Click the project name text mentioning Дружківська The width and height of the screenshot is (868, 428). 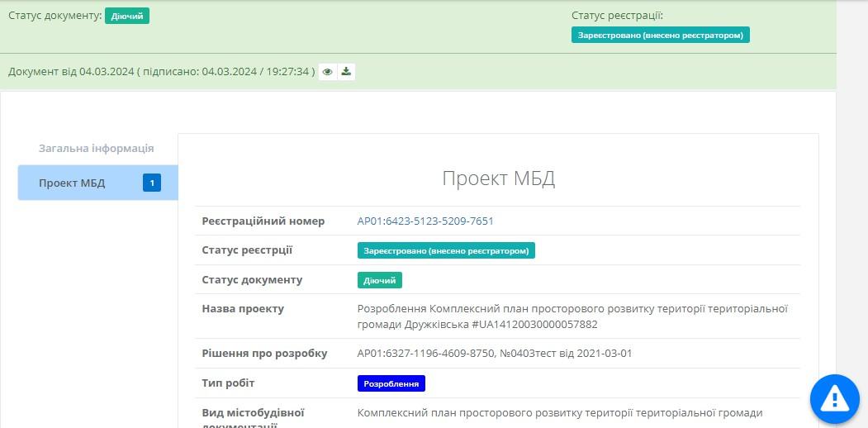click(x=572, y=316)
